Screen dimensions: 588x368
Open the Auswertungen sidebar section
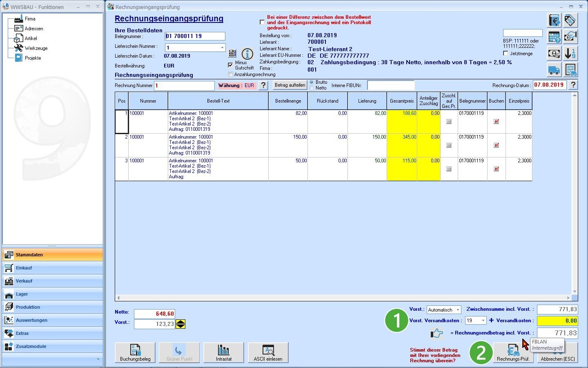click(x=53, y=320)
